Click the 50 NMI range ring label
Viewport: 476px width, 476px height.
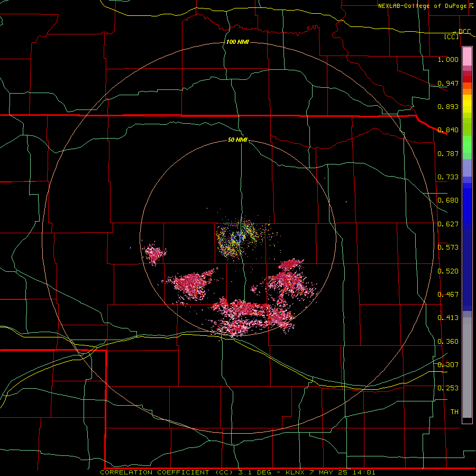pos(237,140)
